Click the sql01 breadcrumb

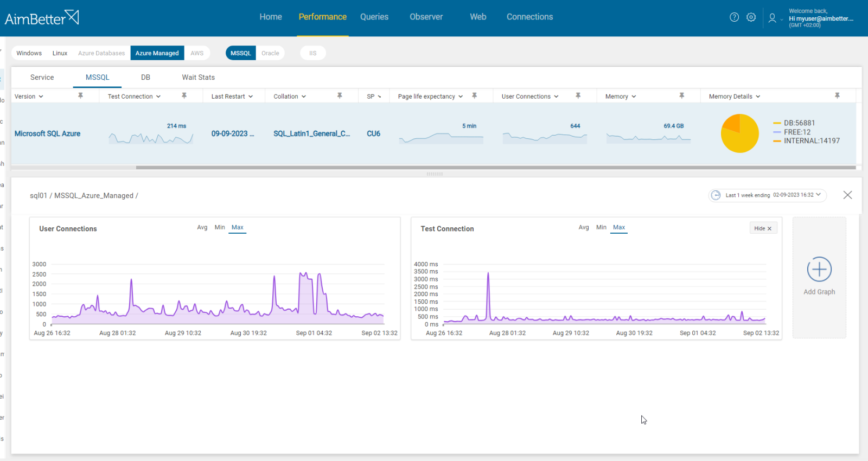[39, 196]
